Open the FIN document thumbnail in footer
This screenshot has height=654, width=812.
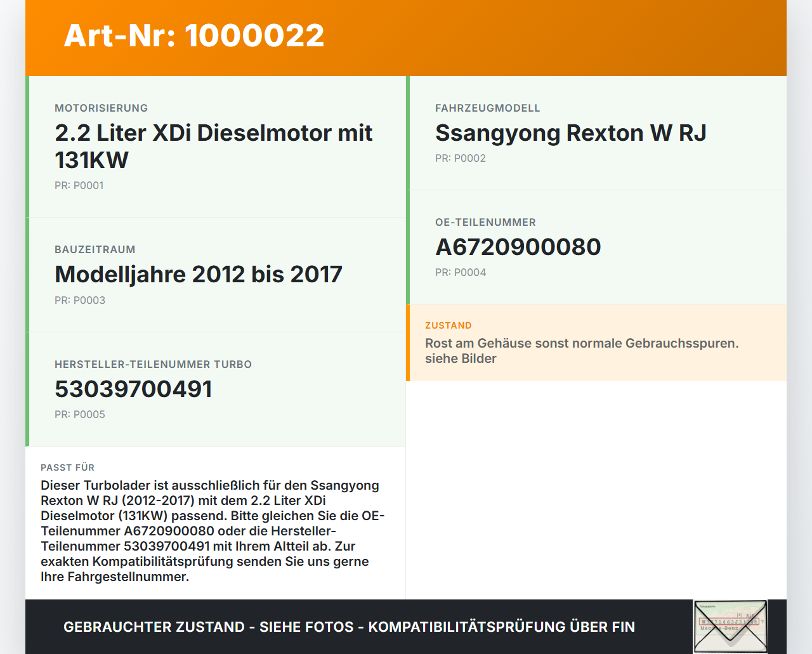(x=730, y=627)
